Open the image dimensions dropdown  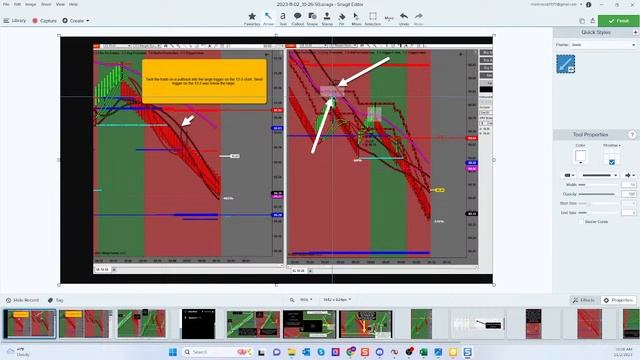coord(337,300)
